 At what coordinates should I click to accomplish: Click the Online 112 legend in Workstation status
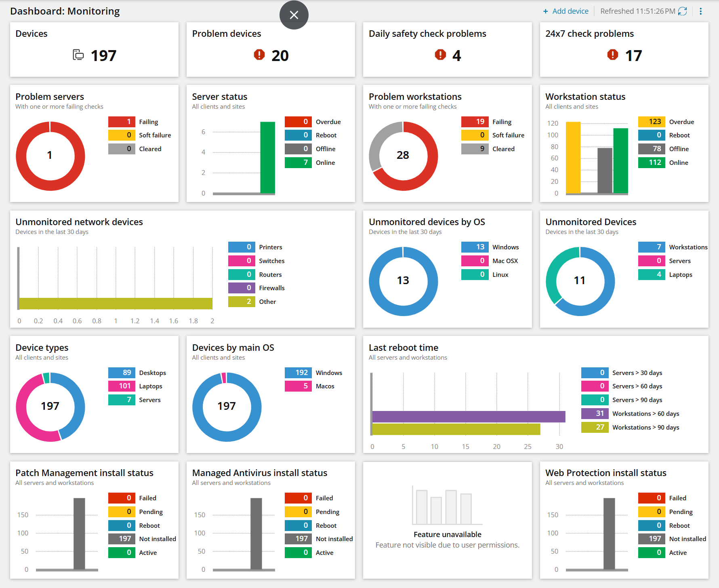pos(664,162)
